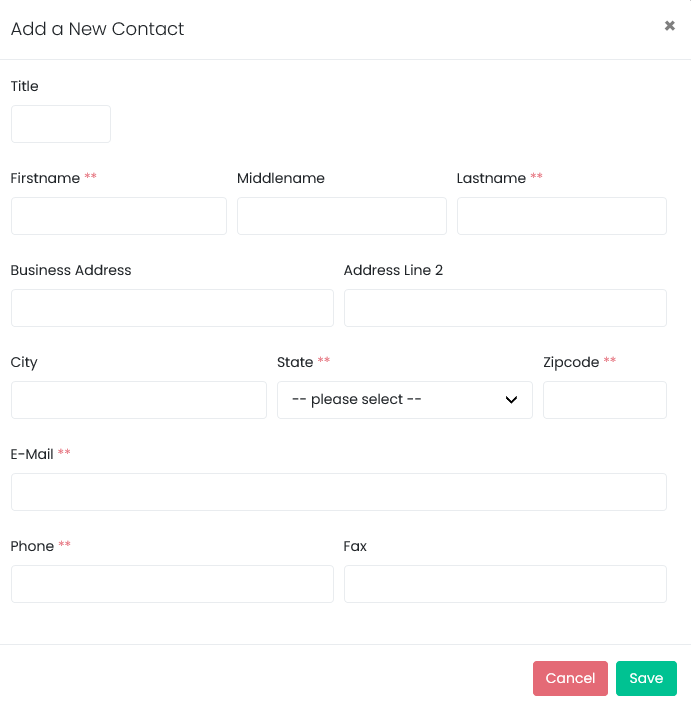
Task: Focus the E-Mail input field
Action: [339, 492]
